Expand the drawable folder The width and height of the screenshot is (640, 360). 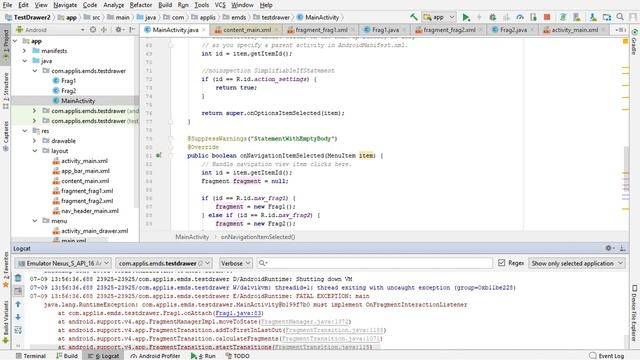coord(35,141)
